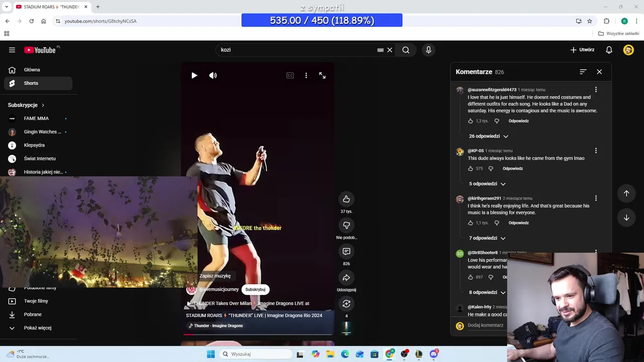Open the comments button showing 826
644x362 pixels.
point(346,251)
